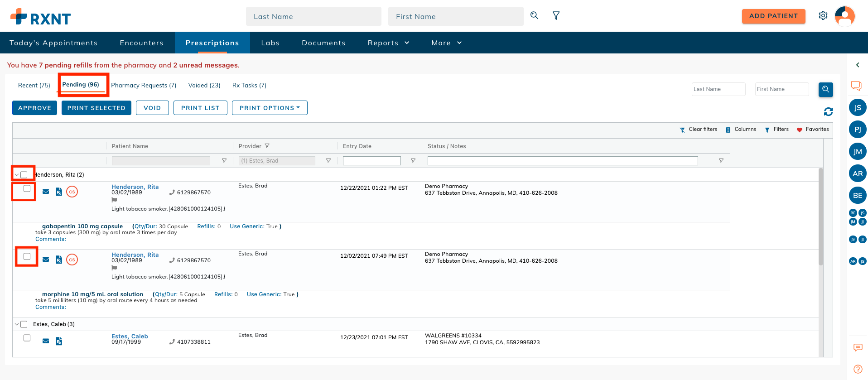Open the Print Options dropdown

pyautogui.click(x=270, y=108)
